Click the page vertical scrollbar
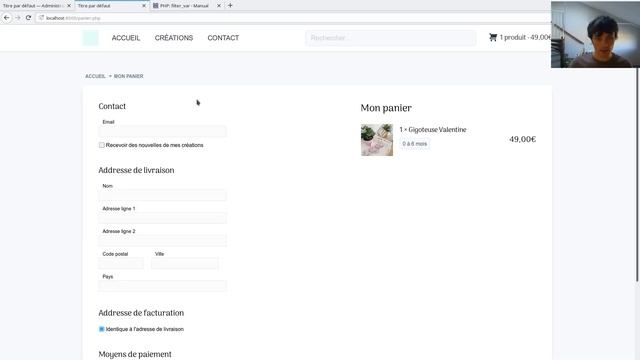 point(637,176)
